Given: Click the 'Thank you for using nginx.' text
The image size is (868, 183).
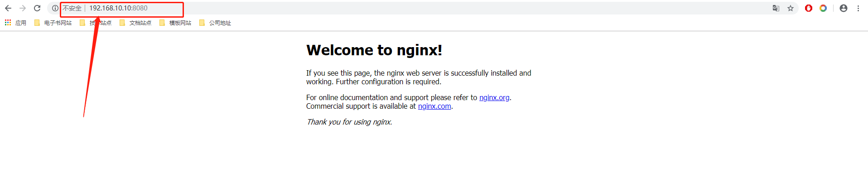Looking at the screenshot, I should click(349, 122).
